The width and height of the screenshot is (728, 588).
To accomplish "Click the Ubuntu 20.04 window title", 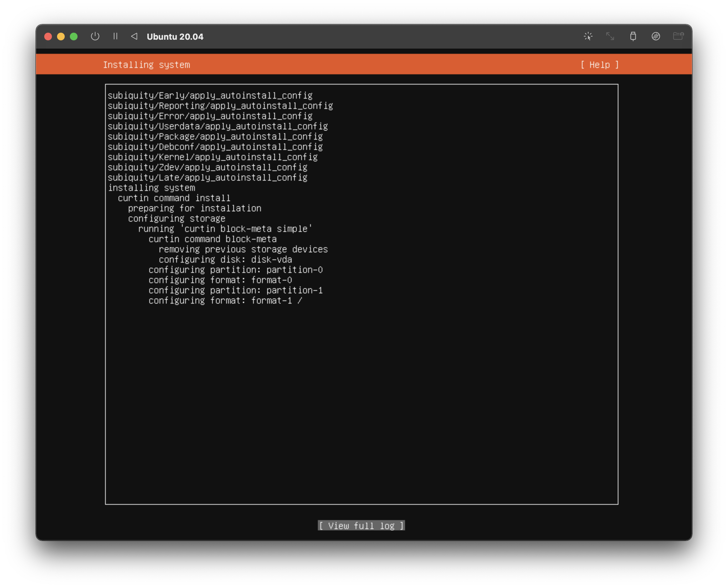I will [175, 37].
